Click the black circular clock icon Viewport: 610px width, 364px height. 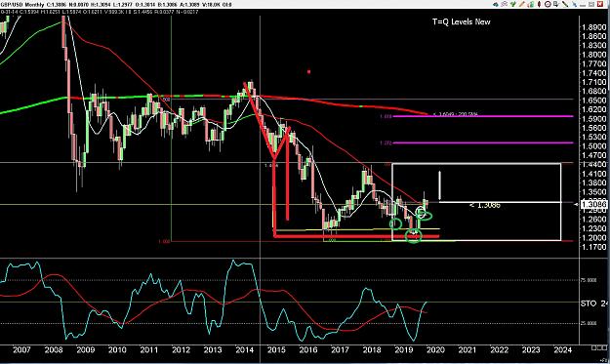pyautogui.click(x=548, y=4)
